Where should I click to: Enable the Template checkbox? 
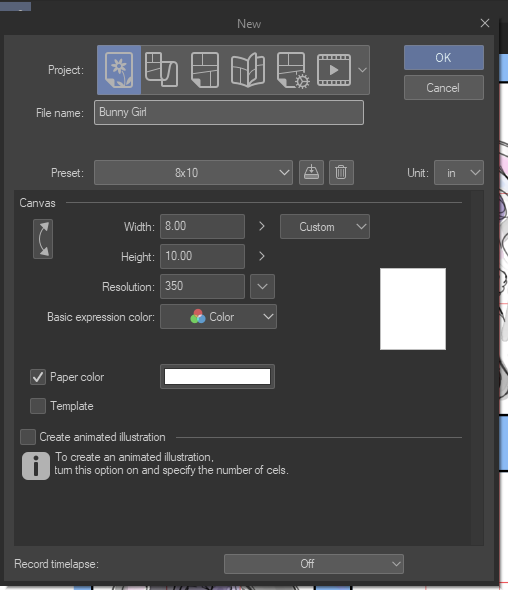[38, 406]
